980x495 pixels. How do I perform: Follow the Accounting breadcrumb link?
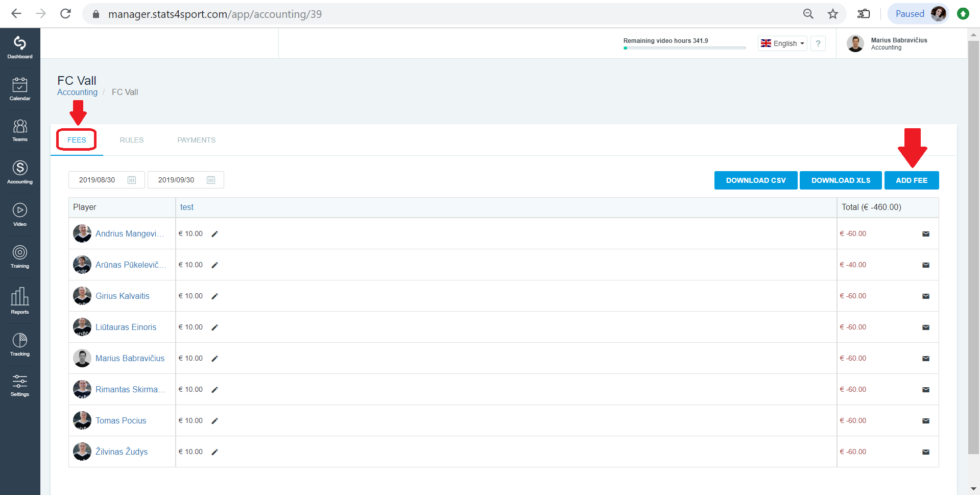tap(77, 92)
